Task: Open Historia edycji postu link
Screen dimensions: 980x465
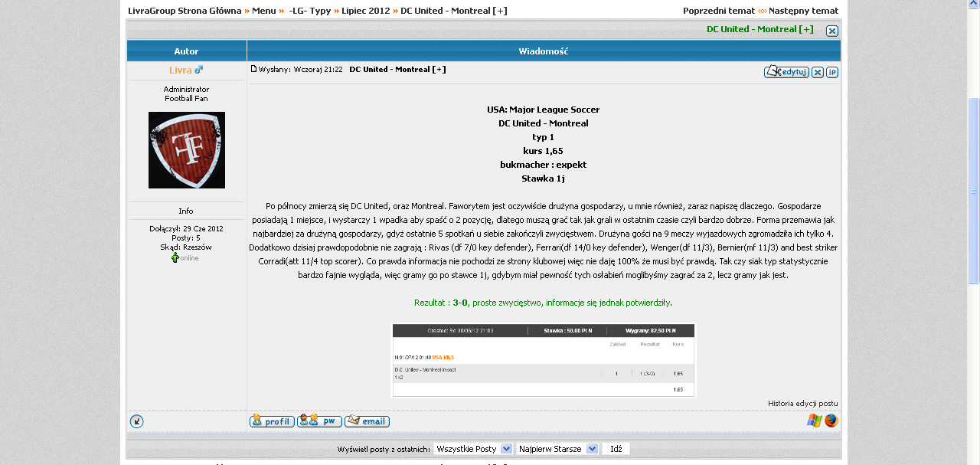Action: [x=803, y=403]
